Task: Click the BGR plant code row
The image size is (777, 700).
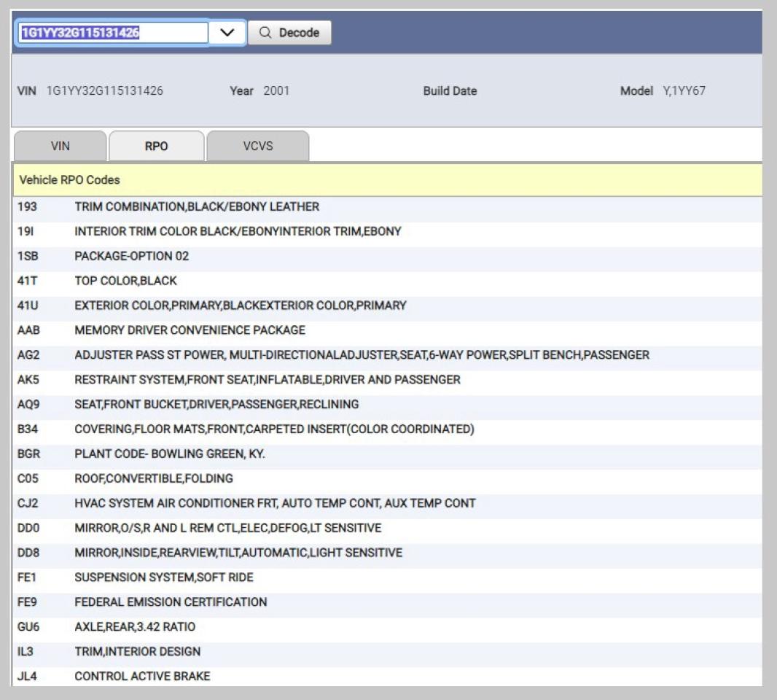Action: [170, 454]
